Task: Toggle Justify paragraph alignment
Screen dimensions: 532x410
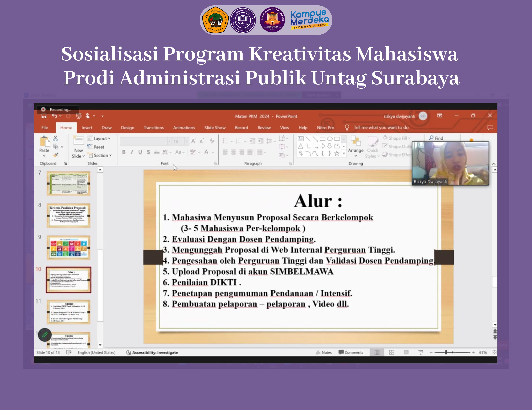Action: pyautogui.click(x=250, y=152)
